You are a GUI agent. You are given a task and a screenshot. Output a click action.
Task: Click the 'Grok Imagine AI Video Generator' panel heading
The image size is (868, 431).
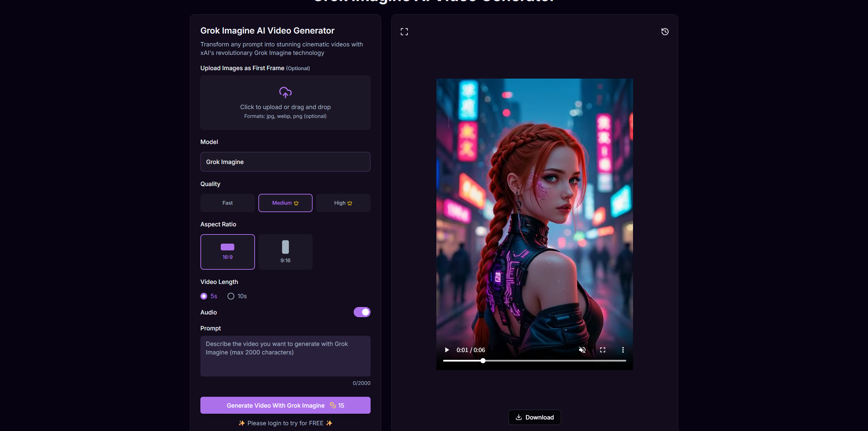pyautogui.click(x=267, y=30)
